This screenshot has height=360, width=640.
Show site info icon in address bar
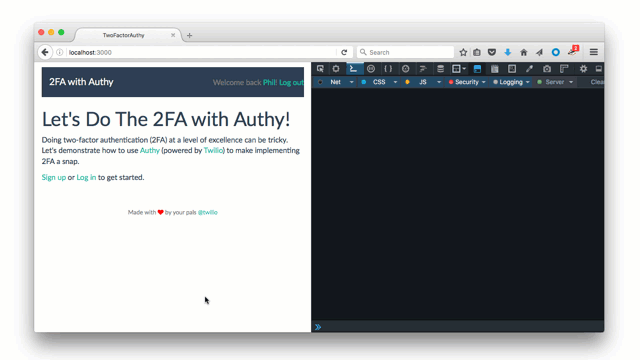(x=60, y=52)
